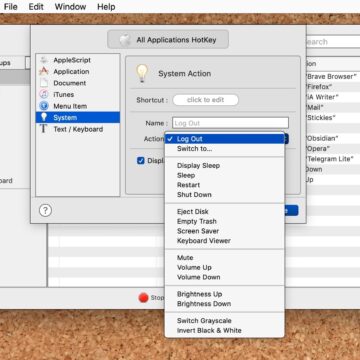Click the Brave Browser row in background

point(333,76)
